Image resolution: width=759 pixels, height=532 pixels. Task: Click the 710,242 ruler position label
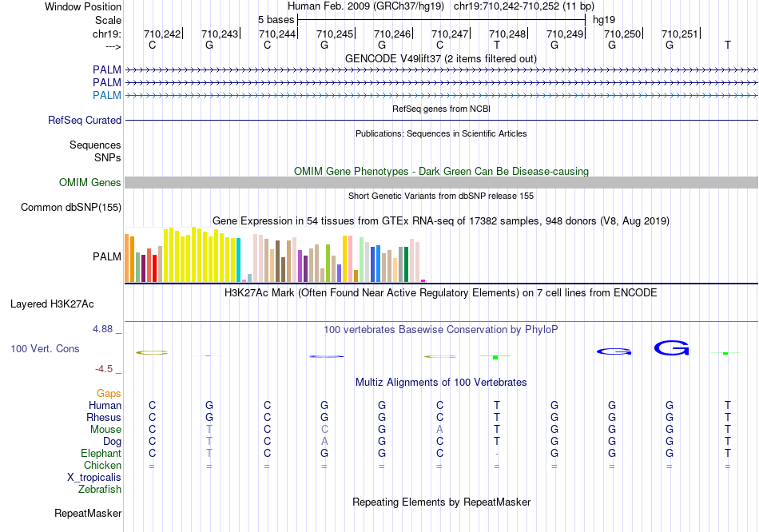[x=162, y=34]
